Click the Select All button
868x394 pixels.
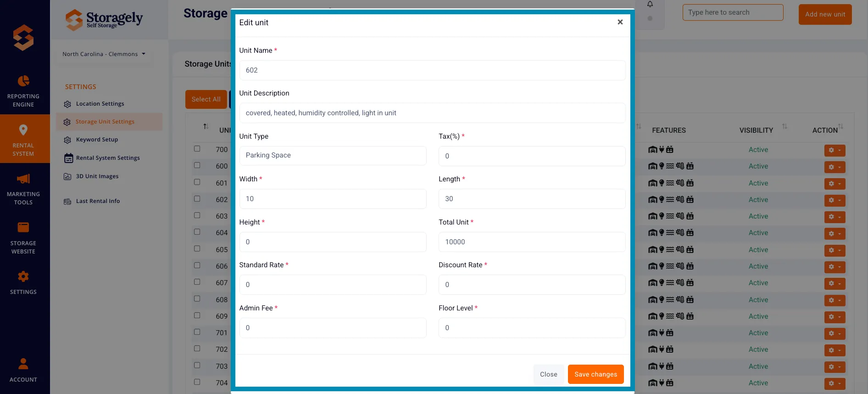206,99
